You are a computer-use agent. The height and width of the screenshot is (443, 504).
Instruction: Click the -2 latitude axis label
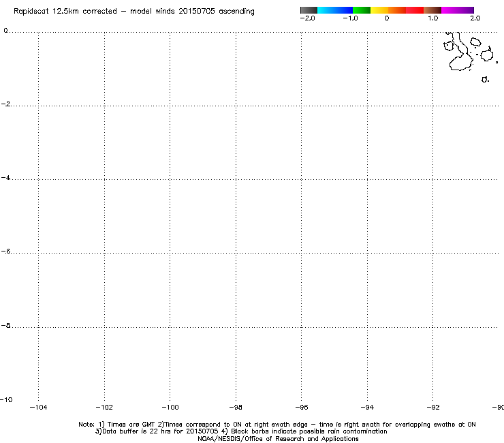[5, 104]
